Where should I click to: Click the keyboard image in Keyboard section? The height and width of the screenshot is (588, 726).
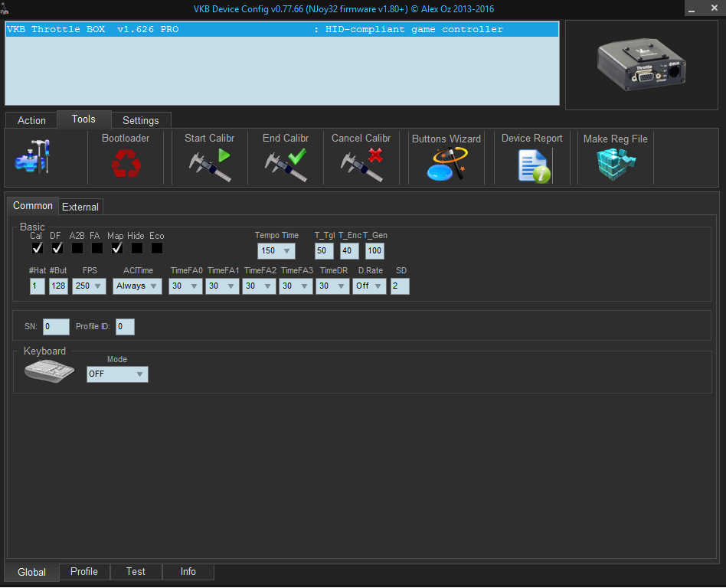point(49,371)
